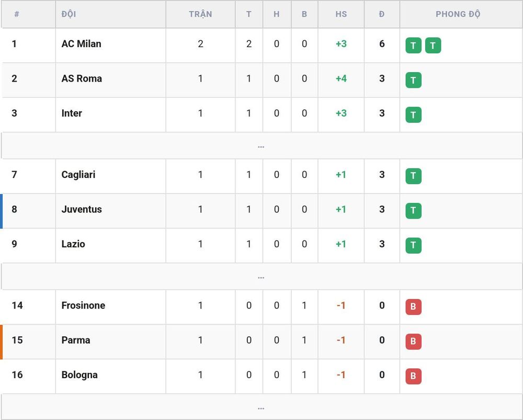Screen dimensions: 523x420
Task: Open the AC Milan team link
Action: pos(81,44)
